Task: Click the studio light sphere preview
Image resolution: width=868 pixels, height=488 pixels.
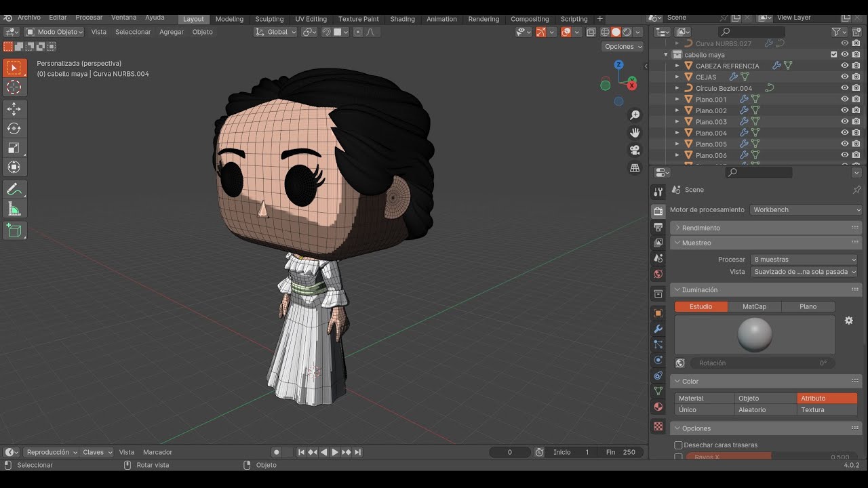Action: point(755,335)
